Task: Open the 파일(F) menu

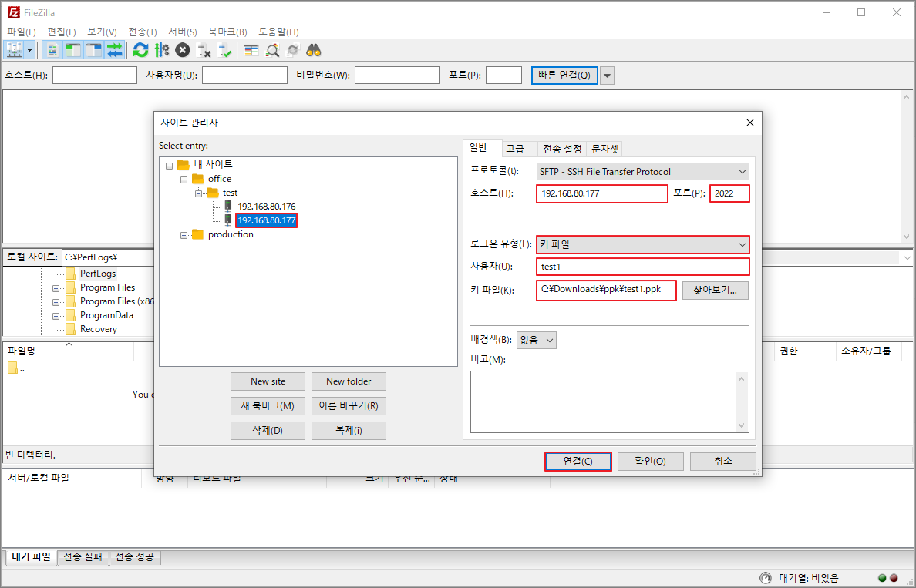Action: click(x=21, y=32)
